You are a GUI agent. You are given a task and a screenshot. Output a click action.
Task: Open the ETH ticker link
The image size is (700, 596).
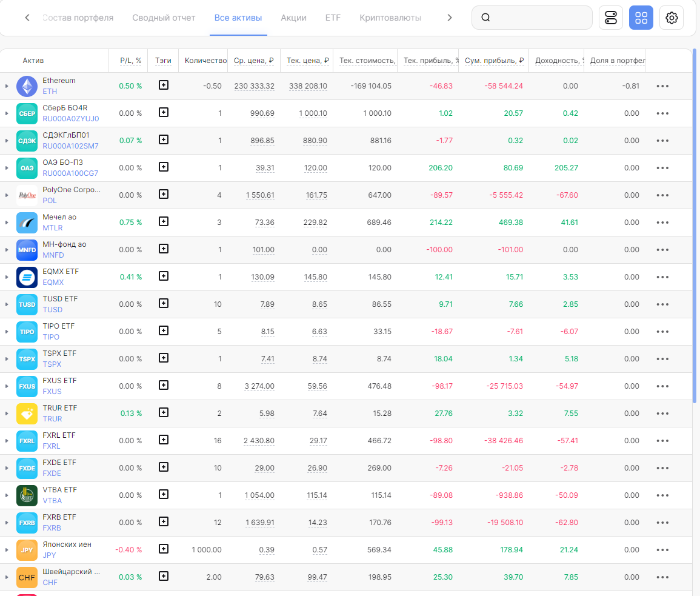tap(50, 92)
